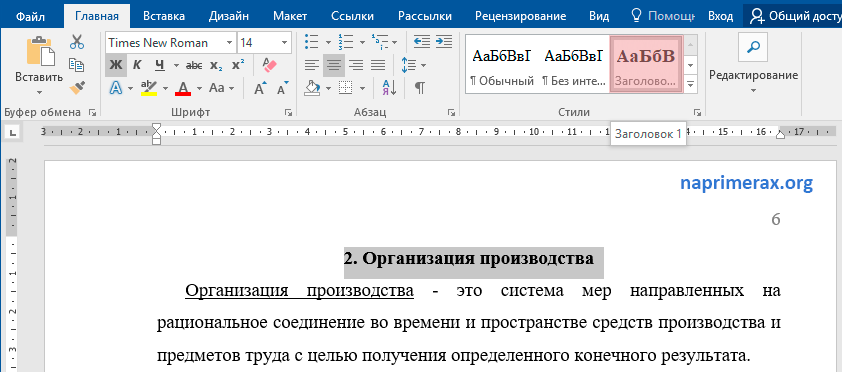Image resolution: width=842 pixels, height=372 pixels.
Task: Open the Файл tab
Action: click(30, 16)
